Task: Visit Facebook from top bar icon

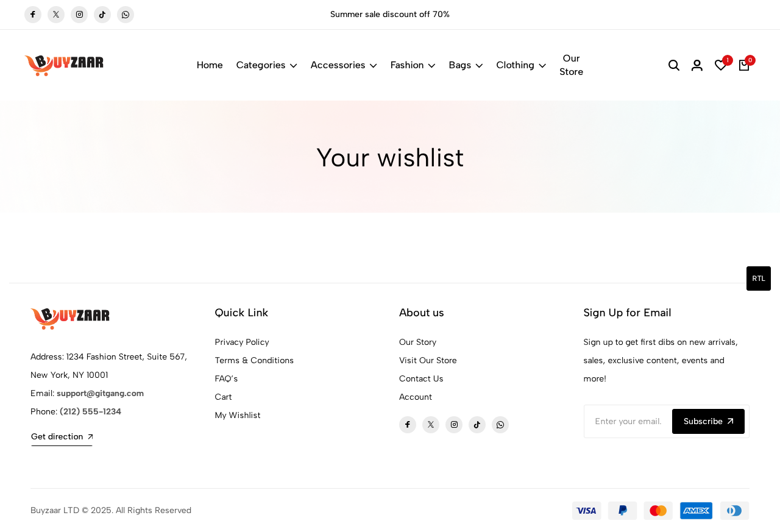Action: [33, 15]
